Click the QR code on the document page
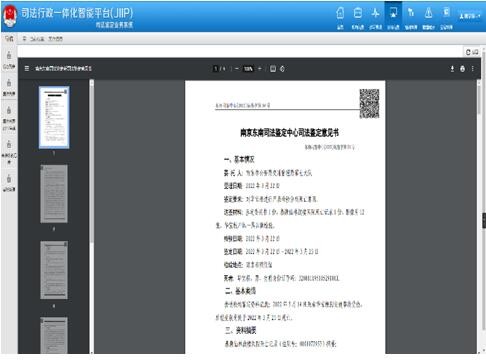 (369, 103)
